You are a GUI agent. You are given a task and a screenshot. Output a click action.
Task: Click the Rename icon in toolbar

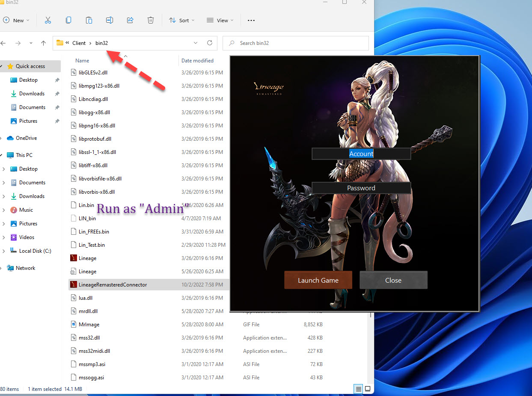point(110,20)
